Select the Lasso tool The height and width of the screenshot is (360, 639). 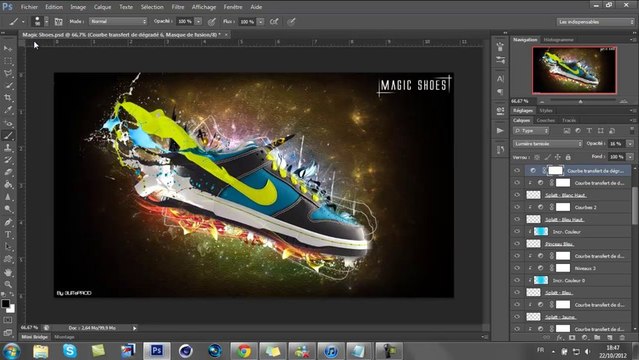click(8, 73)
